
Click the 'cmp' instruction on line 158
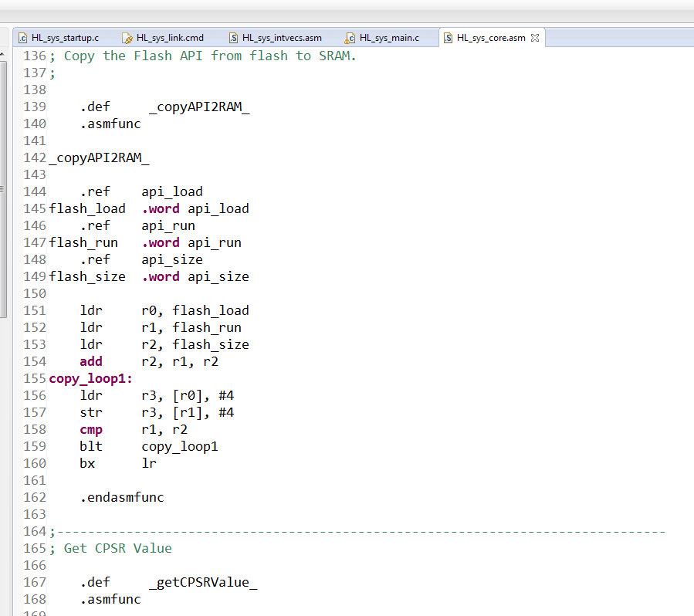point(91,430)
